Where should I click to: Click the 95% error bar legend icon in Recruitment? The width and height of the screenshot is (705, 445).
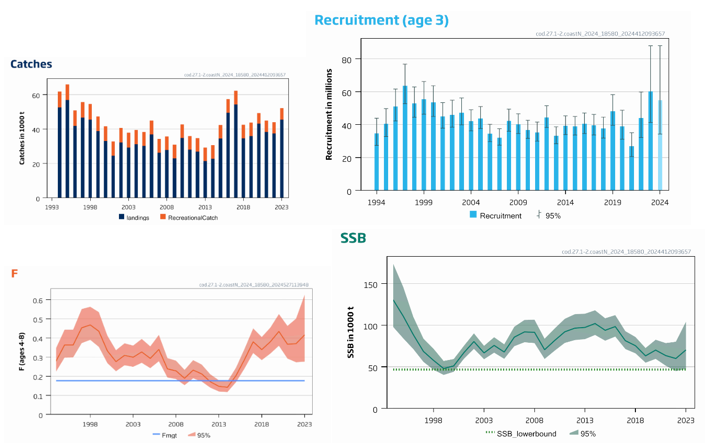pos(539,215)
